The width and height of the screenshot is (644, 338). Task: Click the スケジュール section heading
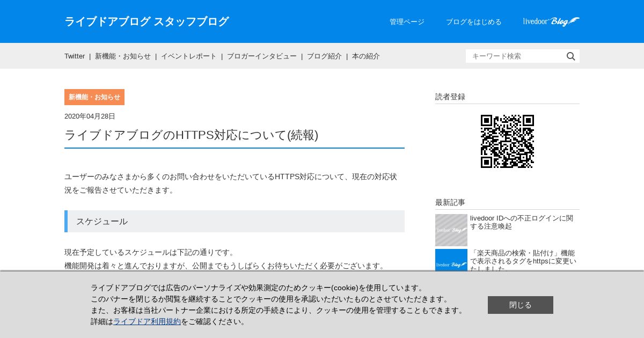point(235,221)
